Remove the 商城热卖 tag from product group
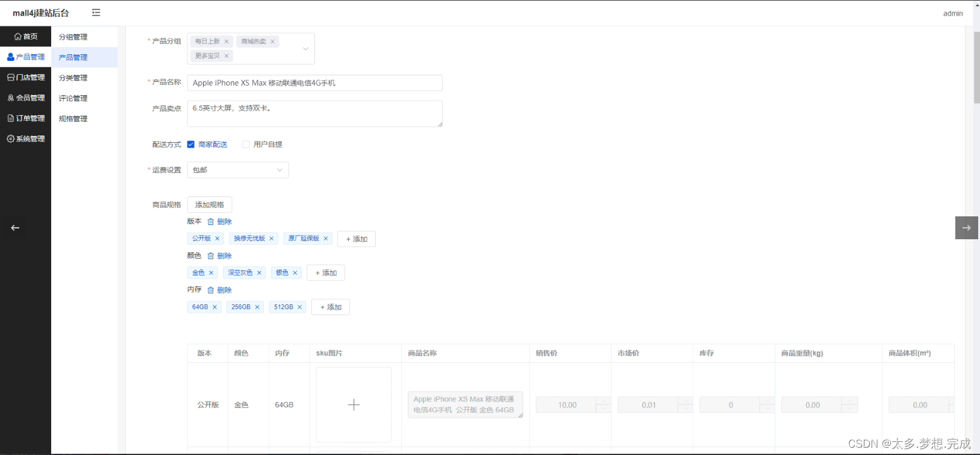 pyautogui.click(x=272, y=42)
